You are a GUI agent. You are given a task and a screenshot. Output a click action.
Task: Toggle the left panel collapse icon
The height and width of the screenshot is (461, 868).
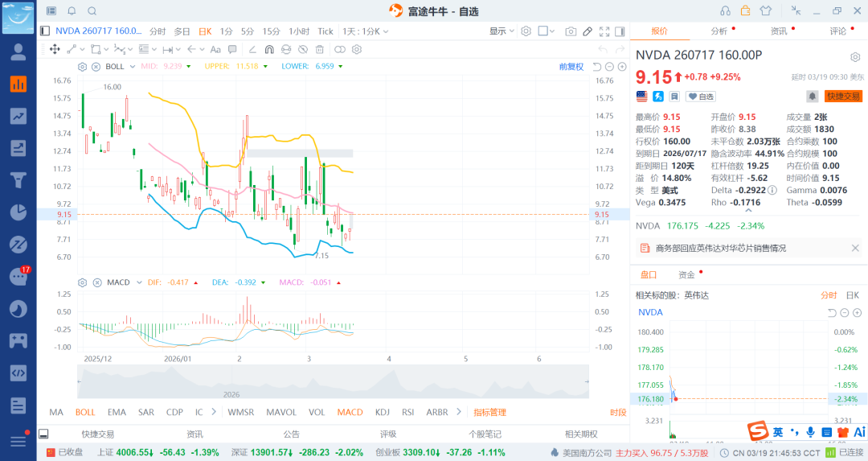click(x=45, y=31)
